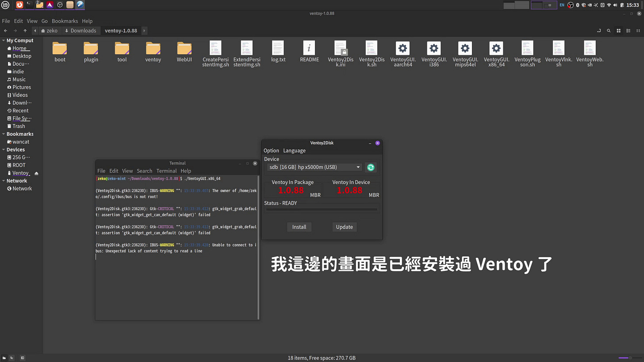
Task: Eject the Ventoy device in sidebar
Action: coord(36,173)
